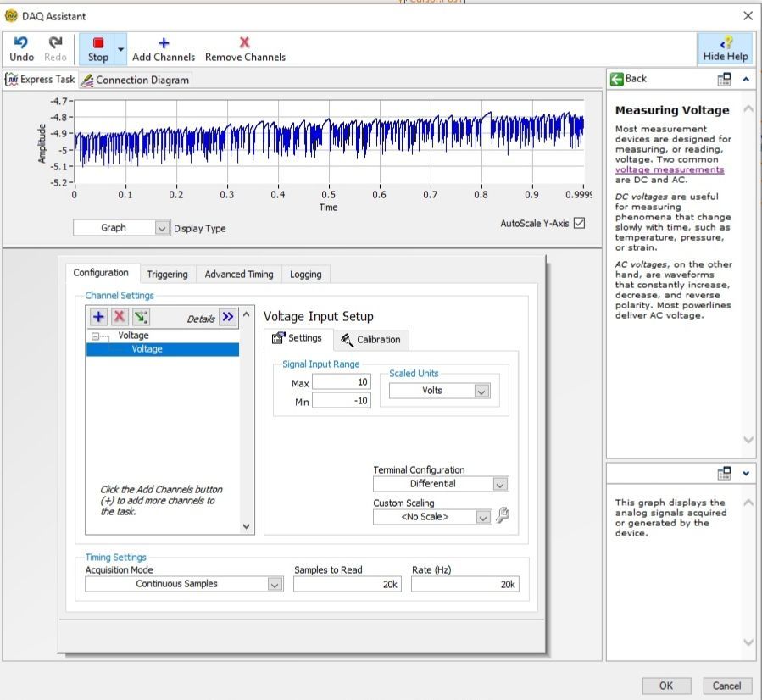The image size is (762, 700).
Task: Open the Display Type dropdown
Action: pos(162,228)
